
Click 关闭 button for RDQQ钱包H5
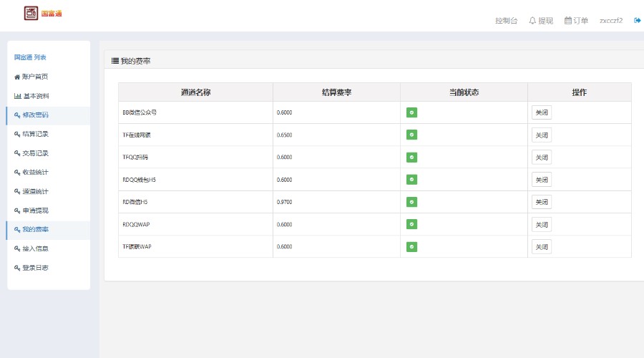click(x=542, y=180)
